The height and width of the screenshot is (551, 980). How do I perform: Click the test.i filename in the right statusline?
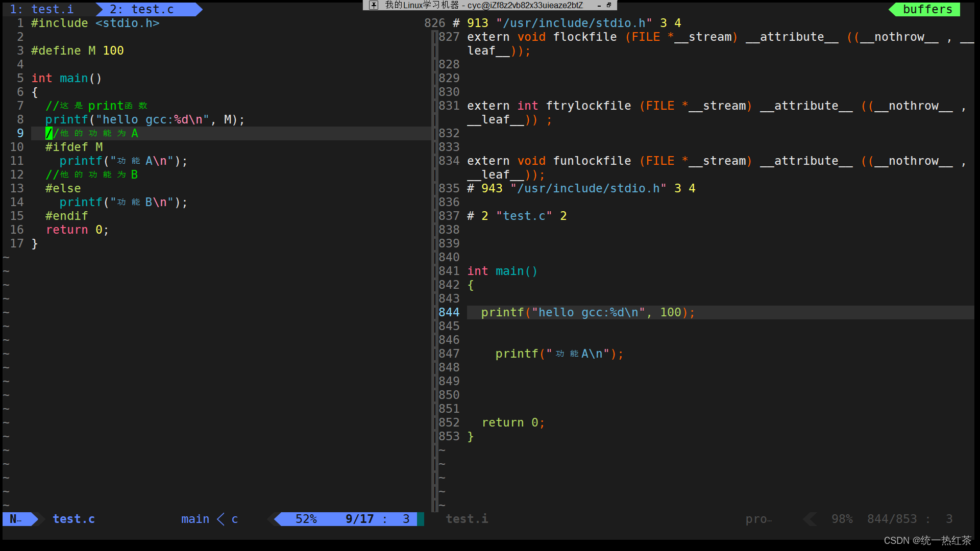tap(467, 519)
